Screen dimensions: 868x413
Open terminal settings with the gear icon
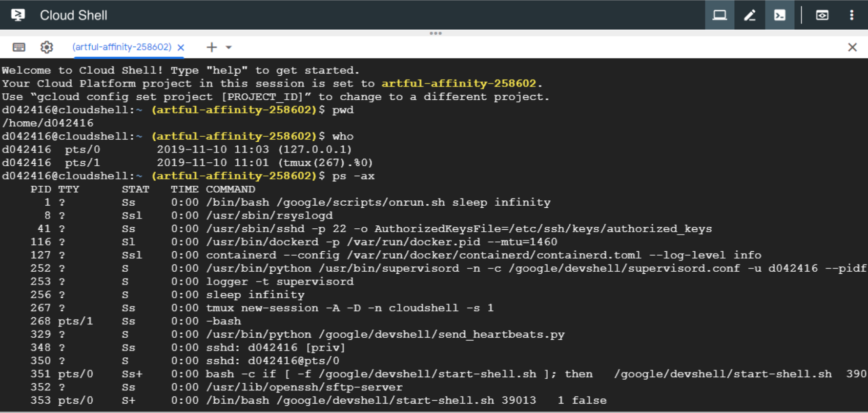[x=47, y=47]
